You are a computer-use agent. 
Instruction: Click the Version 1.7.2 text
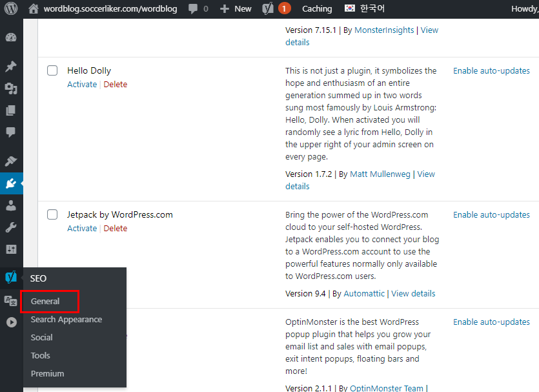pyautogui.click(x=309, y=174)
